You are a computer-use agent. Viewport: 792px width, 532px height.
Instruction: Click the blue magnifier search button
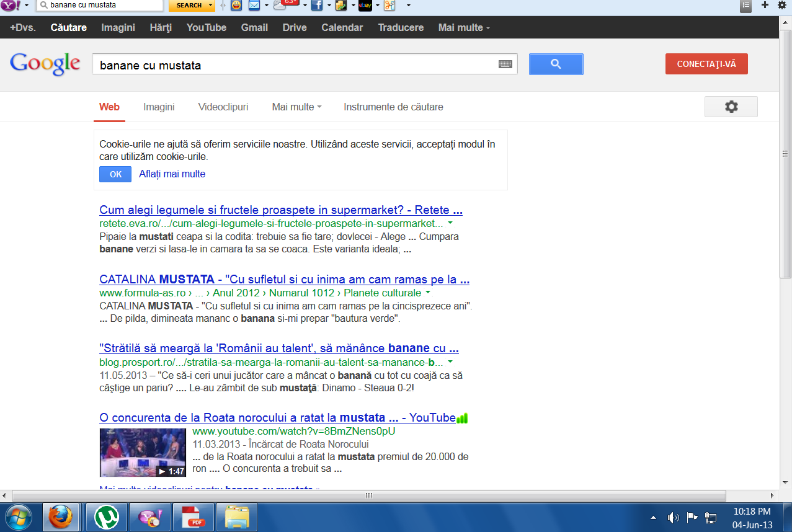pyautogui.click(x=556, y=64)
